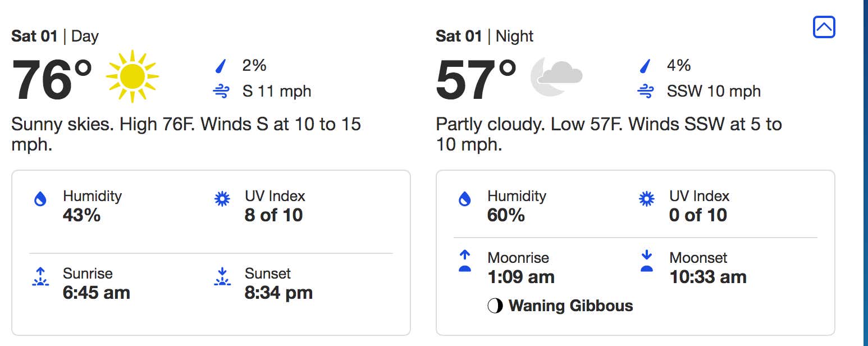Viewport: 868px width, 346px height.
Task: Click the Night raindrop icon beside 4%
Action: (x=645, y=66)
